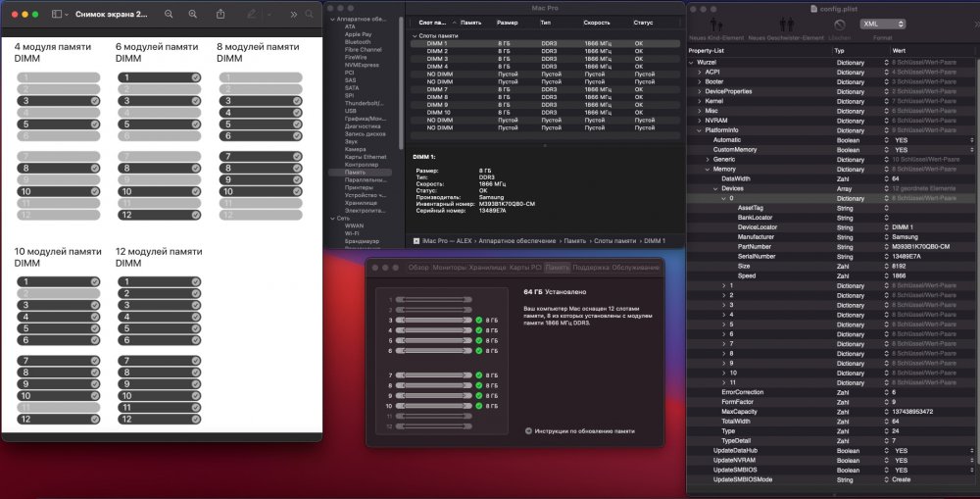Switch to the Хранилище tab

click(x=487, y=268)
